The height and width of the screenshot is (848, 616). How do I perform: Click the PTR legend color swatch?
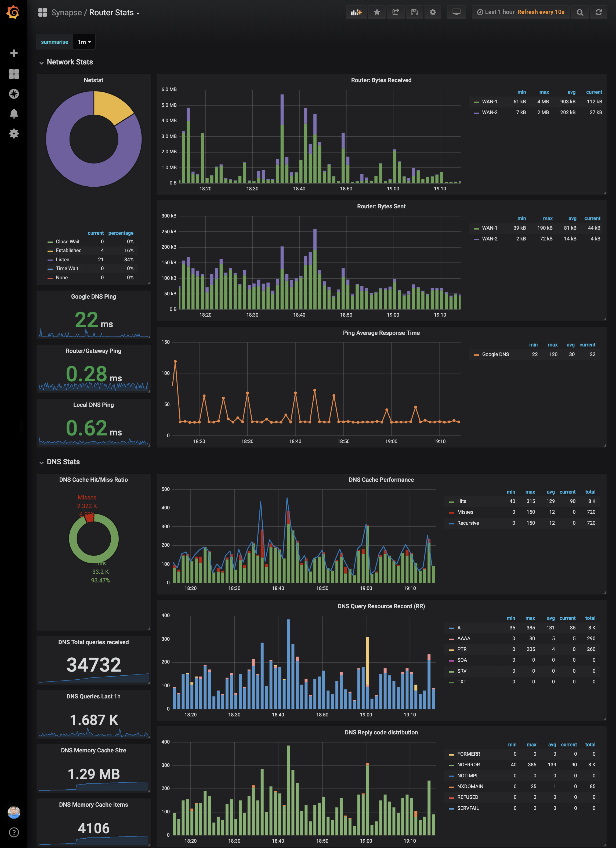click(451, 650)
